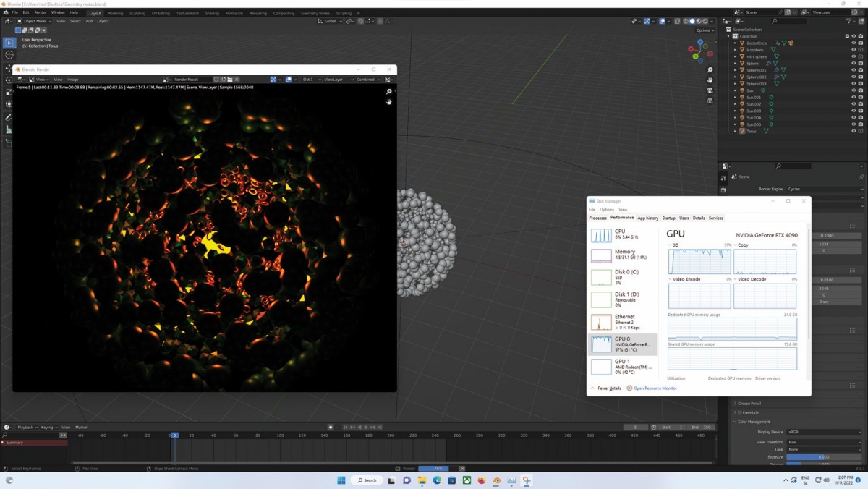Open the Render Engine Cycles dropdown
The width and height of the screenshot is (868, 489).
coord(825,189)
